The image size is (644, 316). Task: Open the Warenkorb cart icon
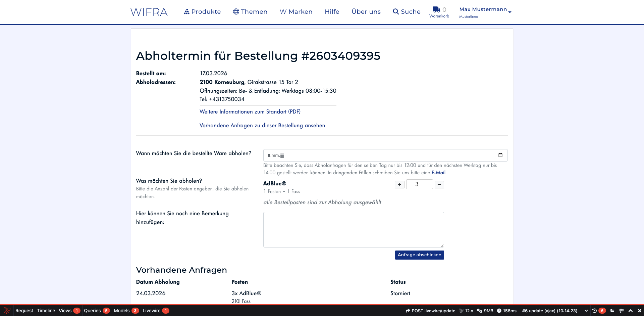(x=436, y=10)
